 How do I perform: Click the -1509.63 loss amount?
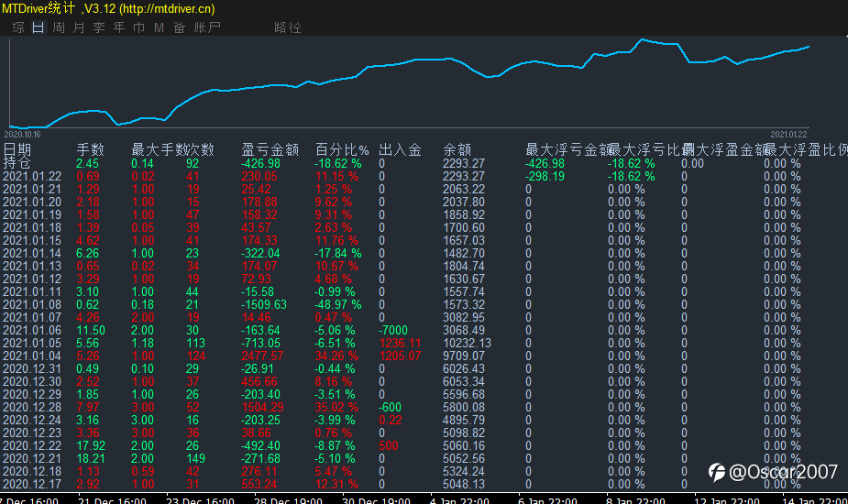point(264,304)
